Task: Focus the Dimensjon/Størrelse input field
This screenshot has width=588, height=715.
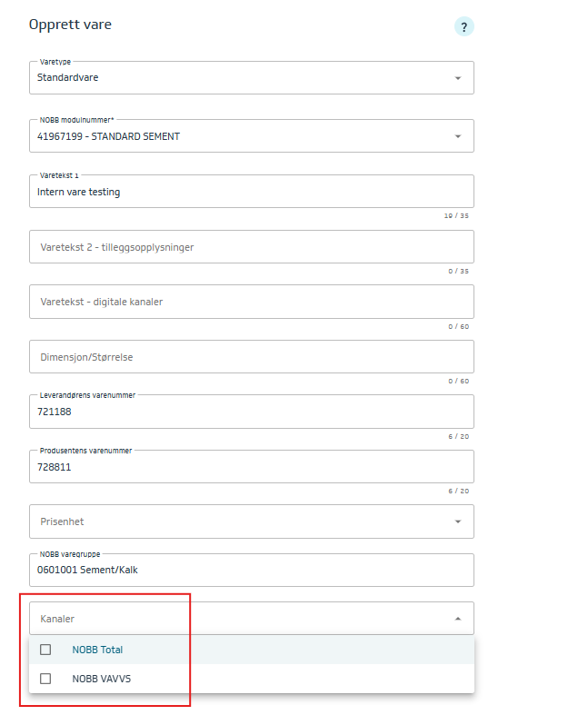Action: click(251, 357)
